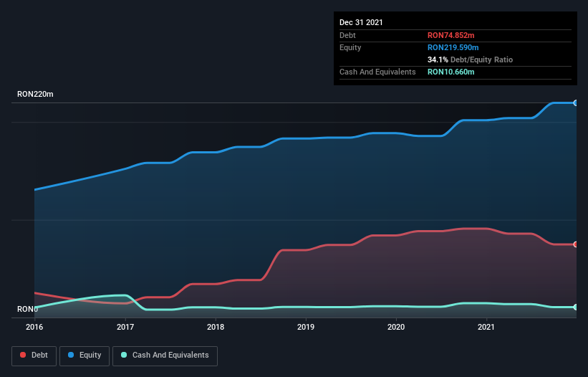The width and height of the screenshot is (588, 377).
Task: Click the RON74.852m debt value
Action: coord(450,35)
